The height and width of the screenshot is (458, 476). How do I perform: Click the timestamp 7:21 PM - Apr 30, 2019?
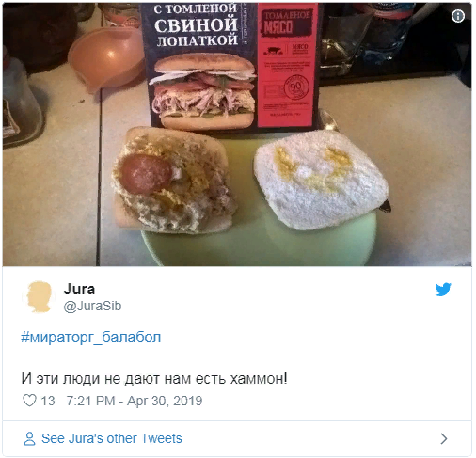[x=135, y=401]
